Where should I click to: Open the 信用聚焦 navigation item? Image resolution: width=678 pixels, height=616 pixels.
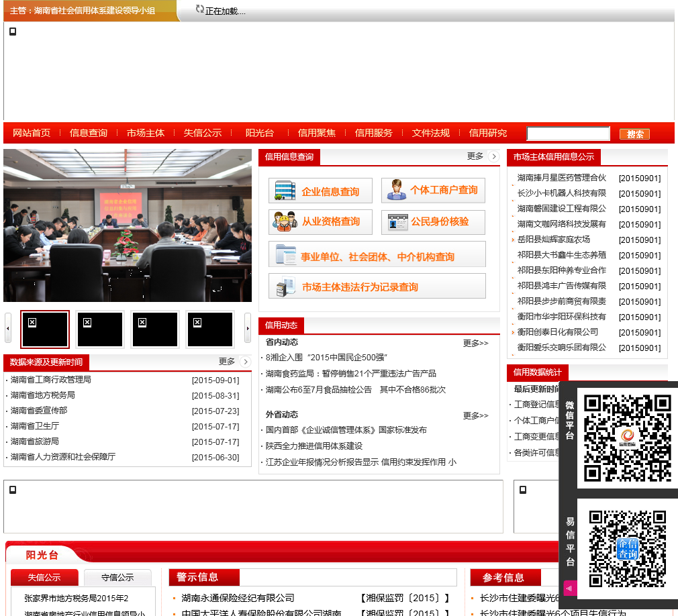click(x=317, y=133)
